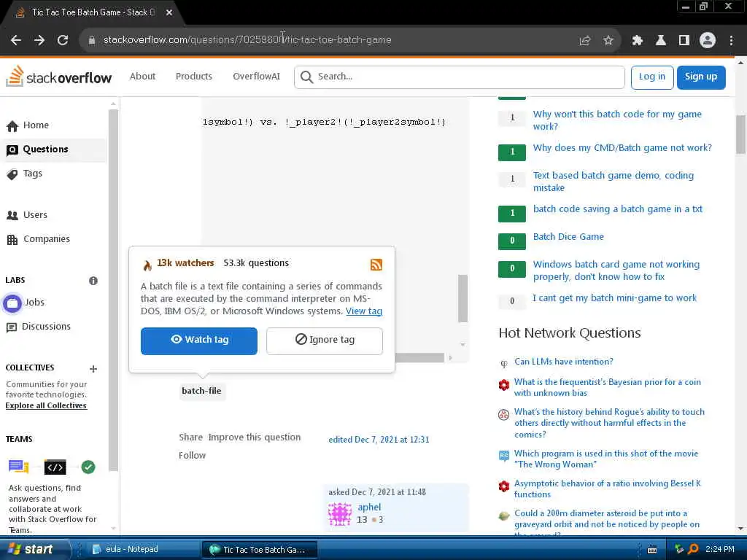747x560 pixels.
Task: Click the Log in button
Action: (651, 77)
